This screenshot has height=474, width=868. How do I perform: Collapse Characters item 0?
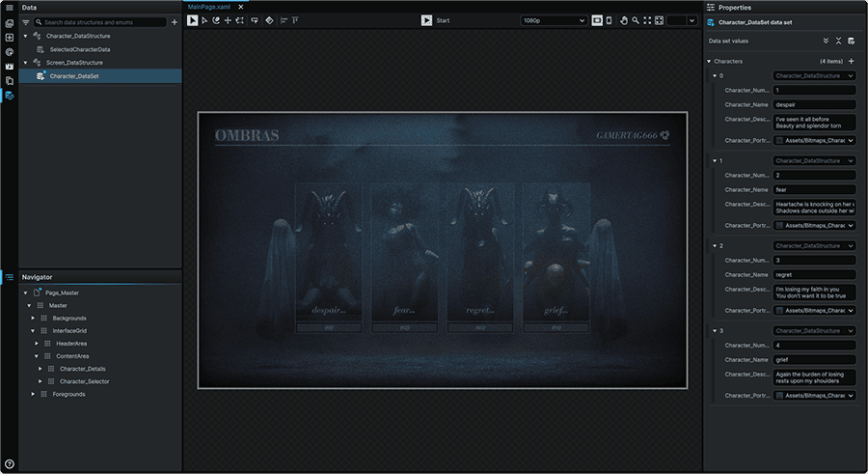coord(715,76)
